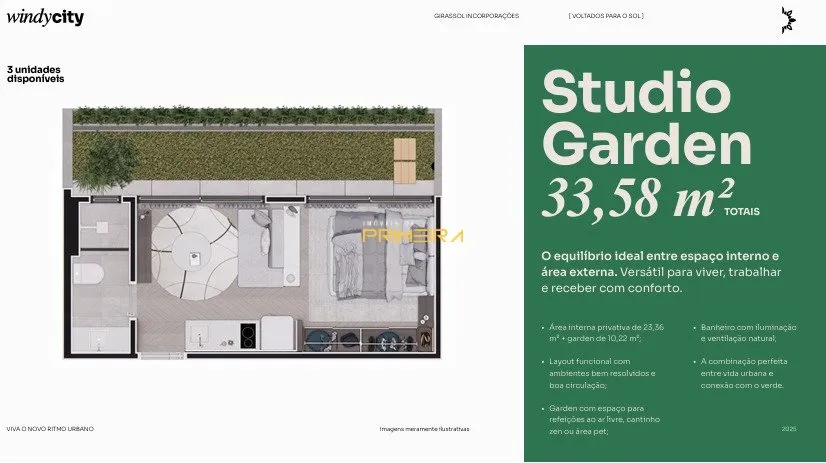Viewport: 826px width, 463px height.
Task: Click the 'Garden com espaço para refeições' bullet
Action: tap(604, 420)
